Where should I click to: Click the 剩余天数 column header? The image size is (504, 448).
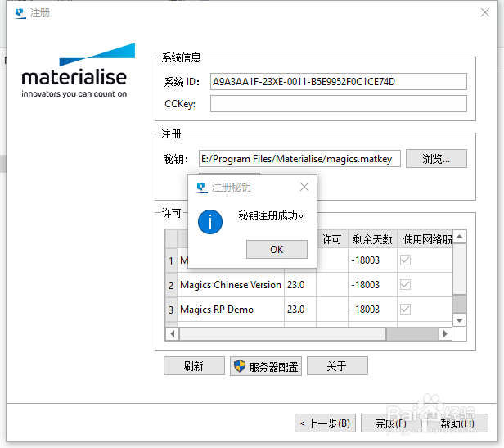point(373,239)
